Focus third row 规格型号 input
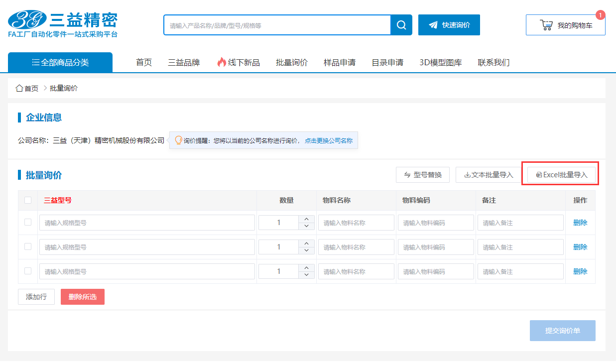 point(147,271)
